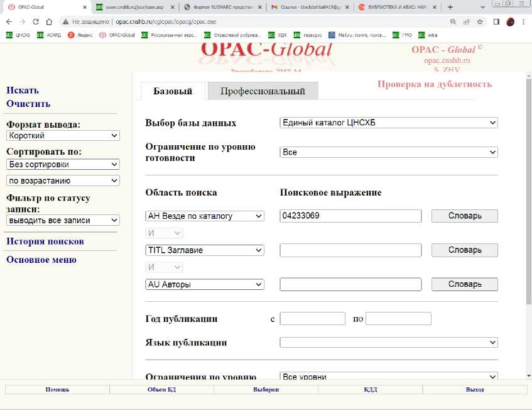The width and height of the screenshot is (532, 410).
Task: Expand the Язык публикации dropdown
Action: 388,343
